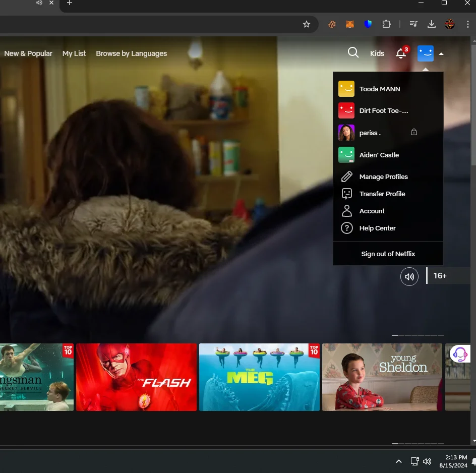This screenshot has width=476, height=473.
Task: Open support headset chat bubble
Action: (460, 353)
